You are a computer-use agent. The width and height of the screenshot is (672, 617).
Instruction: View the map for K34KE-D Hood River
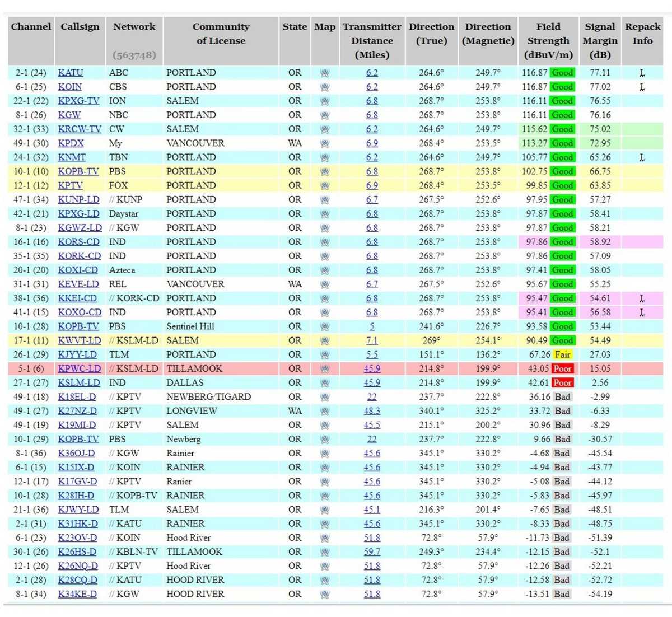click(x=324, y=594)
